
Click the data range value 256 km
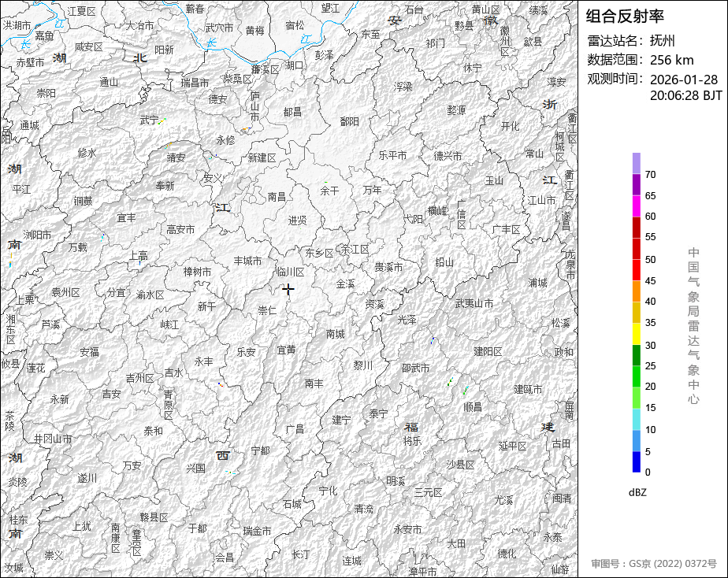(x=672, y=60)
